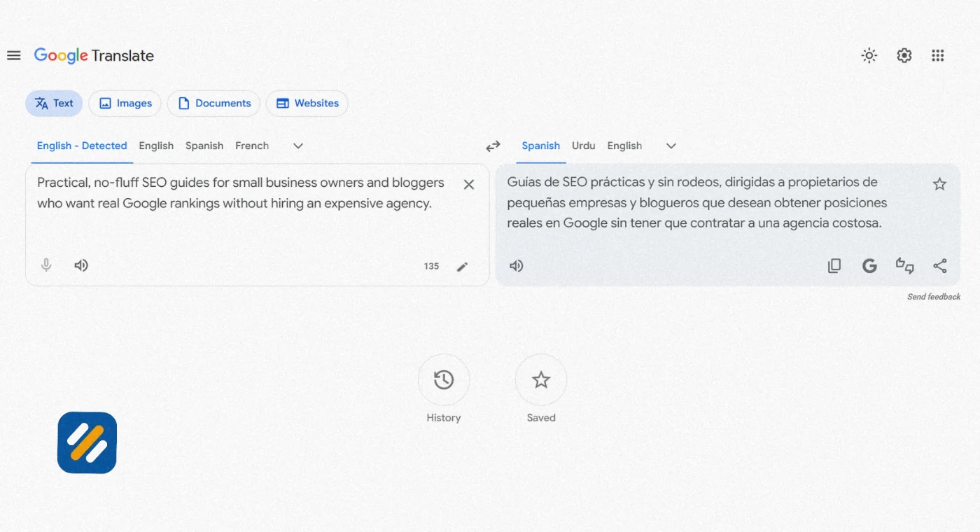Save the translation with the star
This screenshot has width=980, height=532.
(x=939, y=184)
